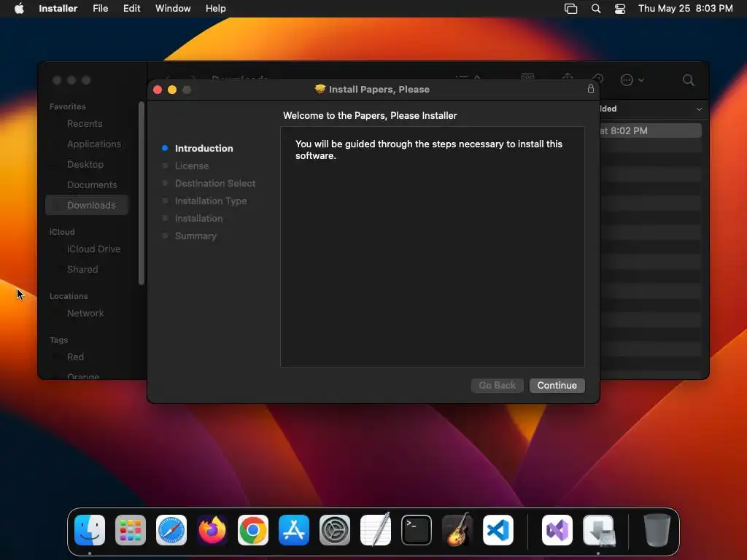The width and height of the screenshot is (747, 560).
Task: Select Desktop in Finder sidebar
Action: click(85, 165)
